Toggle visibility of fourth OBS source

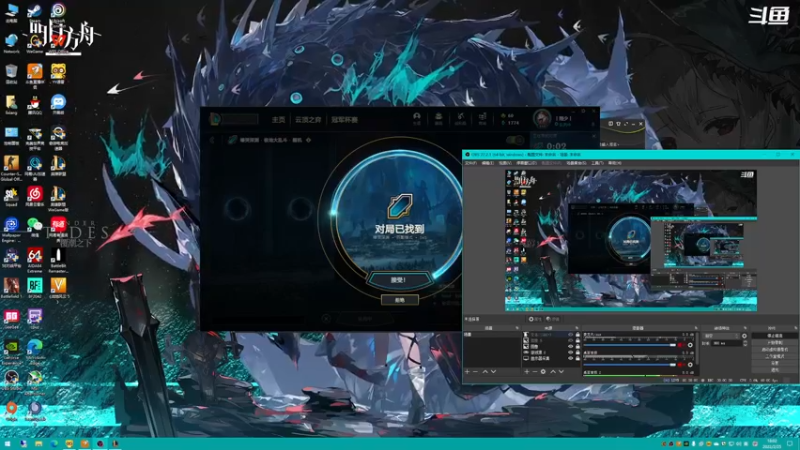pos(570,353)
